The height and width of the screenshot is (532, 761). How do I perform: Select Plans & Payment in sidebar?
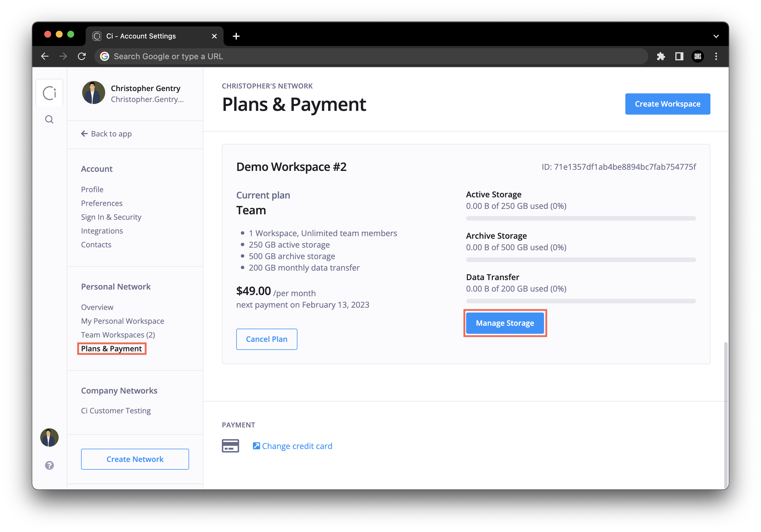coord(112,348)
